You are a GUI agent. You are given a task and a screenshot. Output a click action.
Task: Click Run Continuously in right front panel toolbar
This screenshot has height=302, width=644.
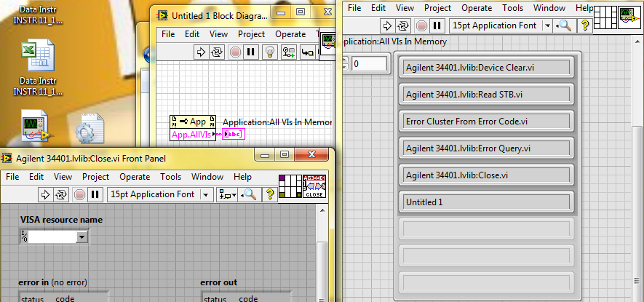tap(403, 25)
